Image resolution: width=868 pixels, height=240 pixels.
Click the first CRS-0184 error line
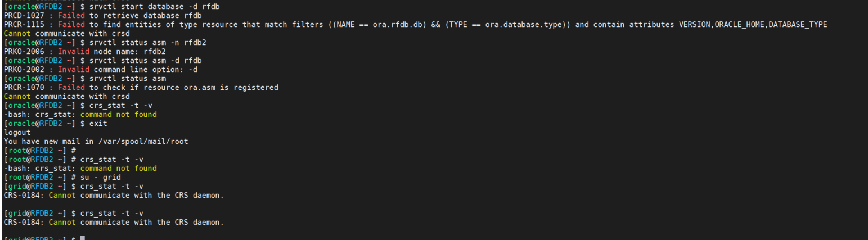[x=114, y=196]
